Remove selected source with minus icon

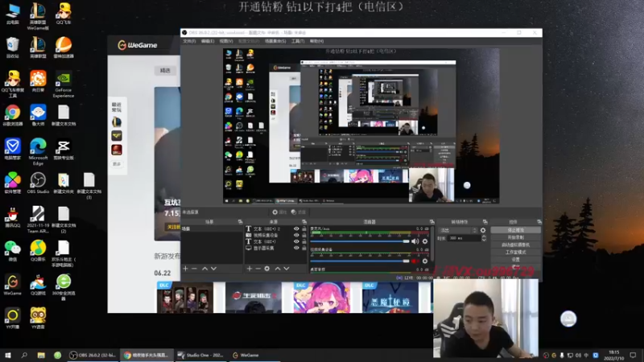point(258,269)
